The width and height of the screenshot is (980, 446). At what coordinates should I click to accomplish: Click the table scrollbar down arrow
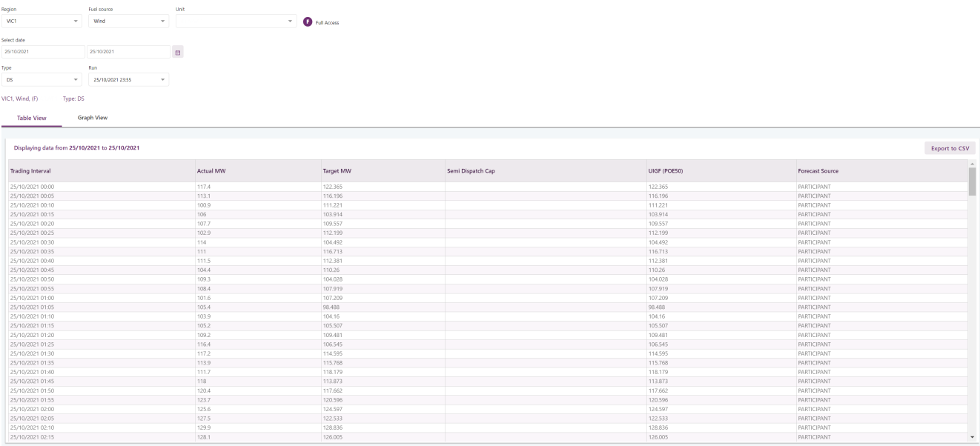[972, 438]
